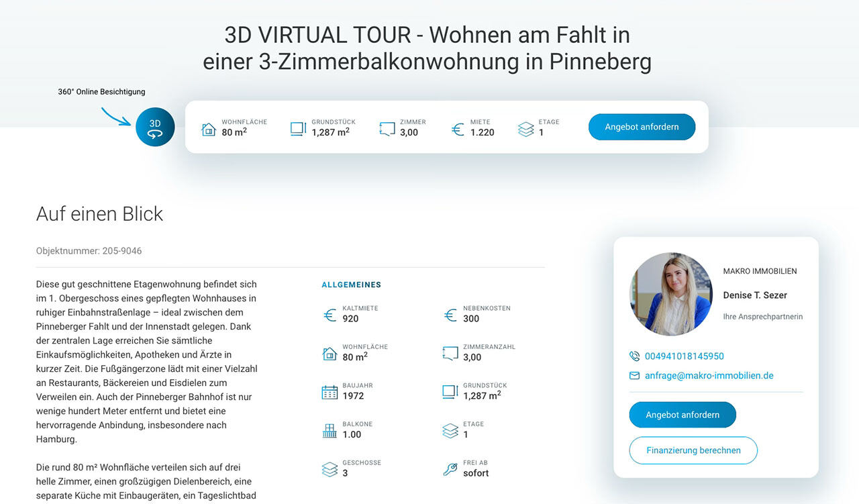
Task: Click the plot icon beside Grundstück in Allgemeines
Action: pos(450,392)
